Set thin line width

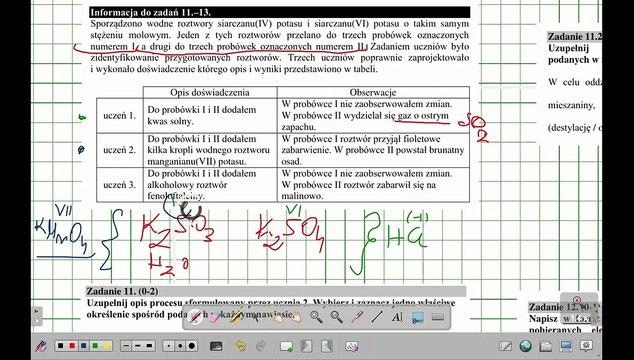click(x=127, y=346)
